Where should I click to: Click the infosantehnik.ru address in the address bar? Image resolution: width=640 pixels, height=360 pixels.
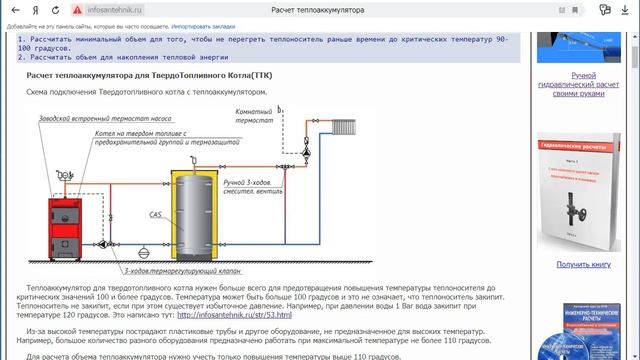coord(114,10)
